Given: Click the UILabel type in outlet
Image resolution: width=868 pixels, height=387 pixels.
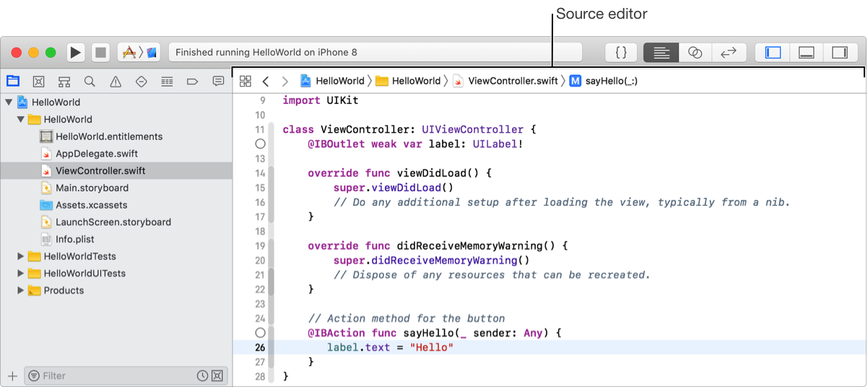Looking at the screenshot, I should click(495, 144).
